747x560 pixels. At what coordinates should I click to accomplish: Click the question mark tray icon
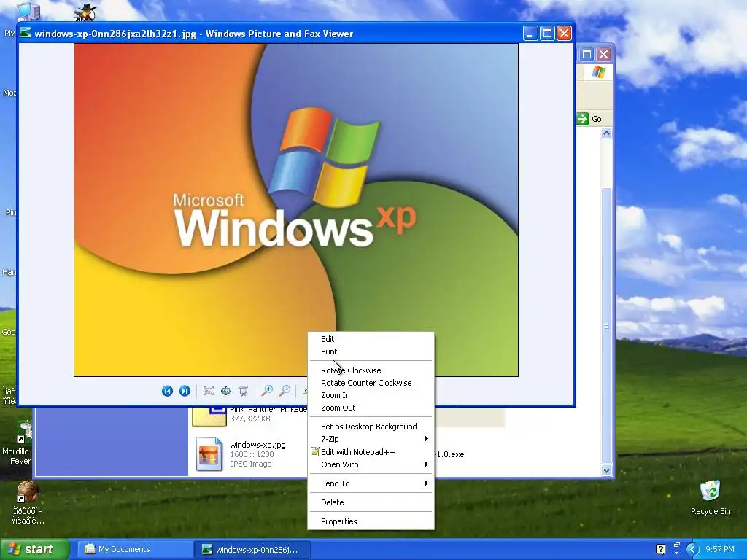coord(660,549)
